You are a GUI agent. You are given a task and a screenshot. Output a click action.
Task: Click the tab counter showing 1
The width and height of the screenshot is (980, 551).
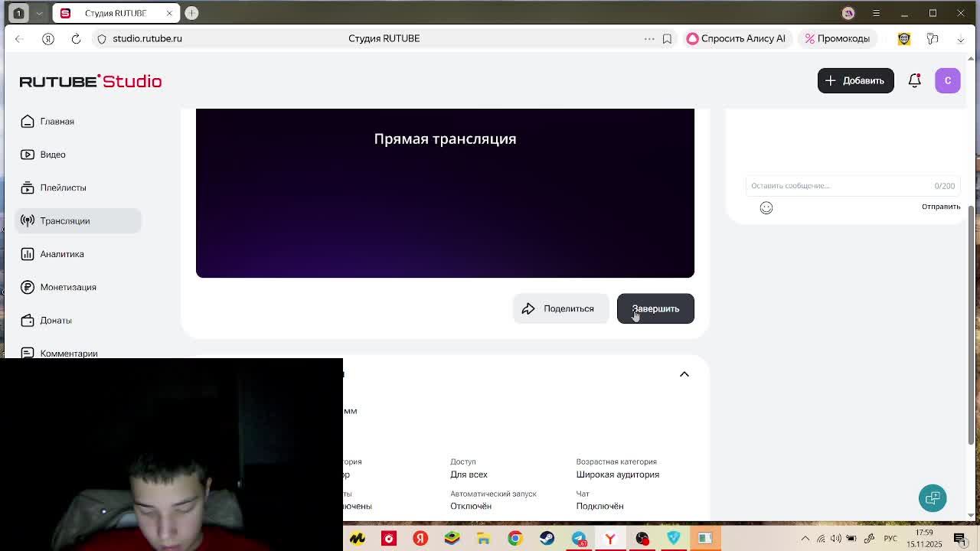click(x=18, y=13)
